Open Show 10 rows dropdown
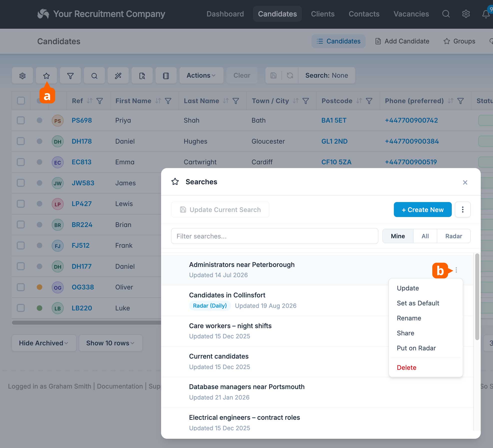Image resolution: width=493 pixels, height=448 pixels. [x=111, y=343]
